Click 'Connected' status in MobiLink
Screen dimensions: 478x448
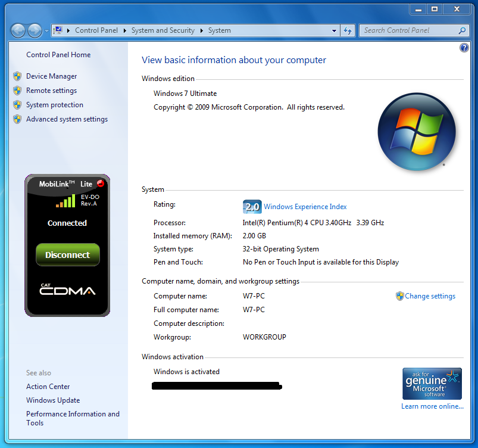click(x=67, y=223)
